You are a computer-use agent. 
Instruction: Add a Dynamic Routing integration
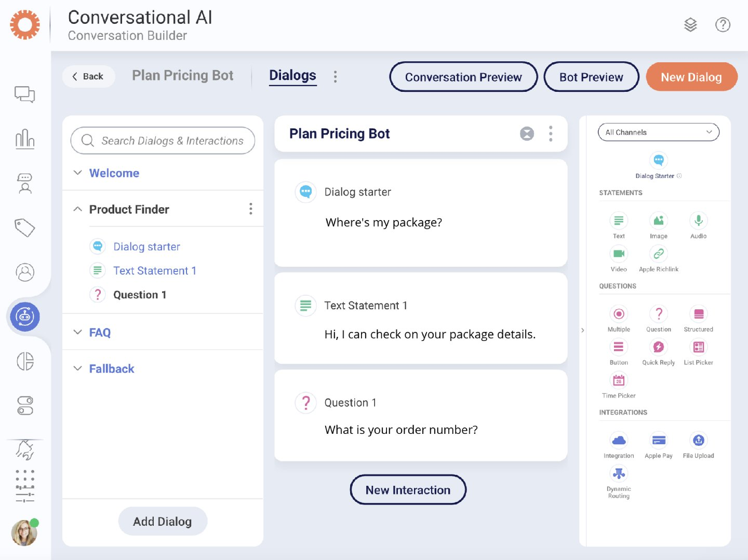(618, 473)
